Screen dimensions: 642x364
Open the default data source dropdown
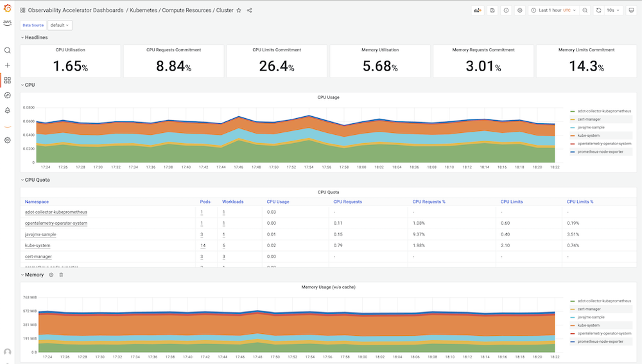(x=60, y=26)
